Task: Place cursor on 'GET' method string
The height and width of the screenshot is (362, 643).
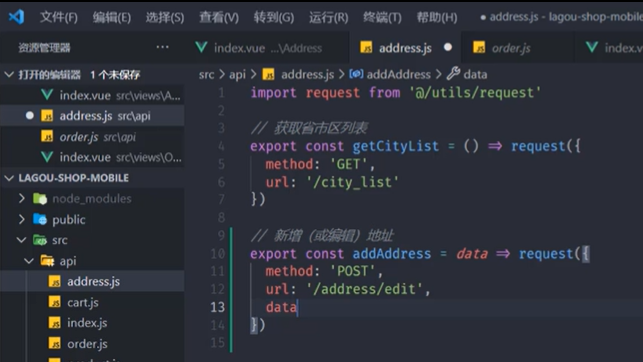Action: [x=348, y=164]
